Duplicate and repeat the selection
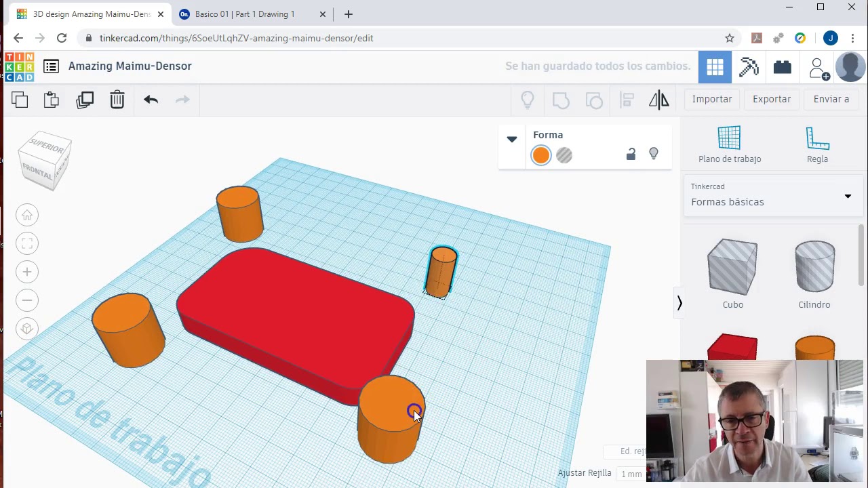Screen dimensions: 868x488 (85, 100)
